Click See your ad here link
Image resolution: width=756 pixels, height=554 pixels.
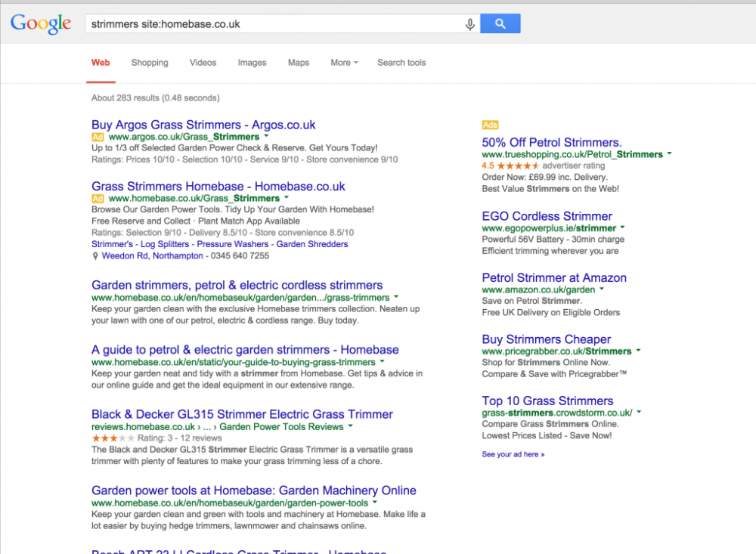[x=513, y=454]
